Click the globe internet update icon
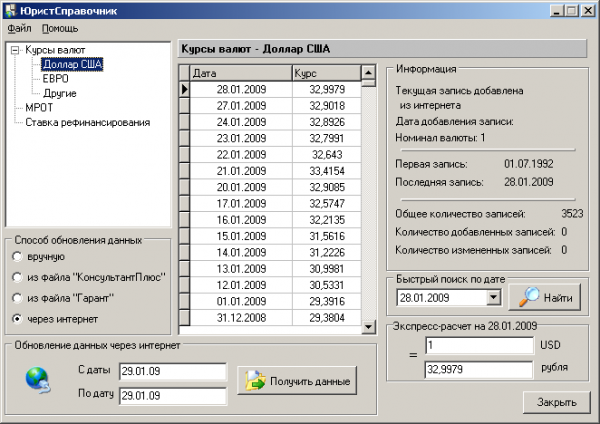Screen dimensions: 600x424 (x=38, y=379)
